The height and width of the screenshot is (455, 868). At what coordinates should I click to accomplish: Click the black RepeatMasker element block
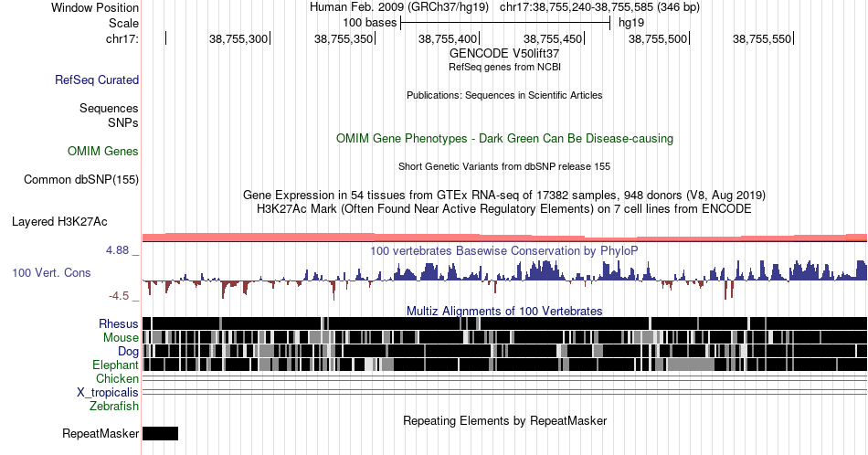click(x=161, y=433)
